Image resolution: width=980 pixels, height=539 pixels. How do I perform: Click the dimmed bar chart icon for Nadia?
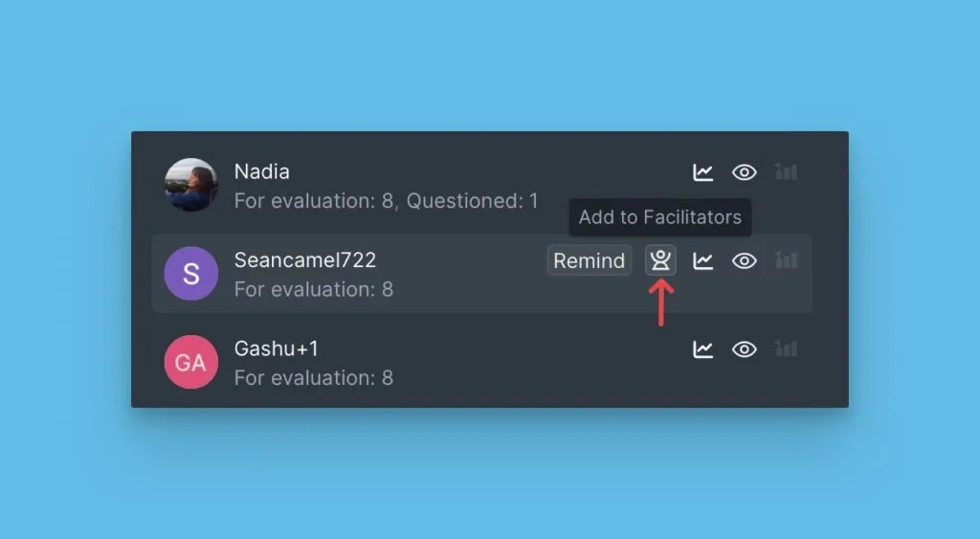(x=787, y=172)
